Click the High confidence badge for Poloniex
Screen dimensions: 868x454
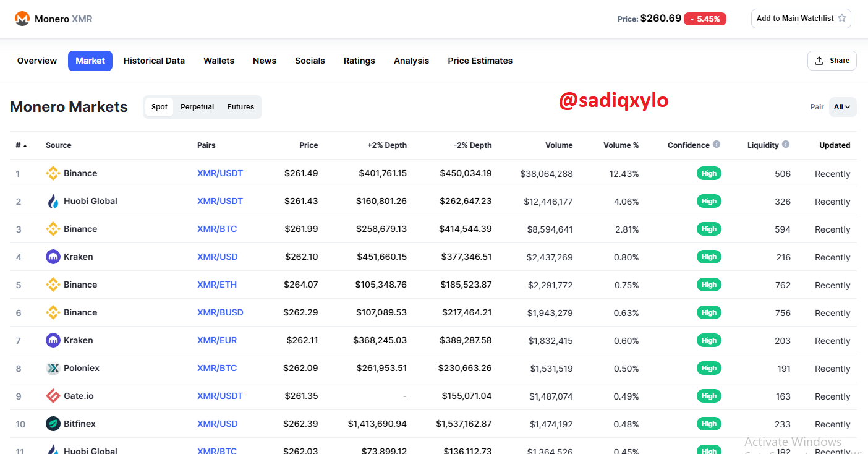click(x=709, y=368)
